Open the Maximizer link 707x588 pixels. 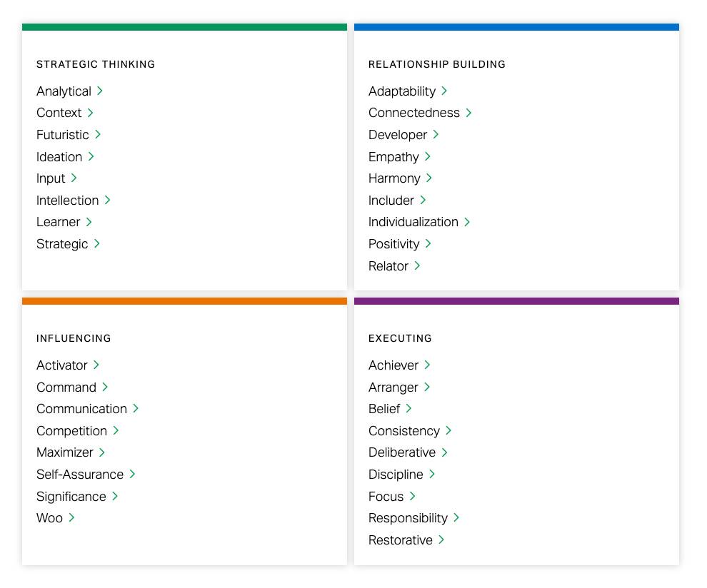point(65,452)
